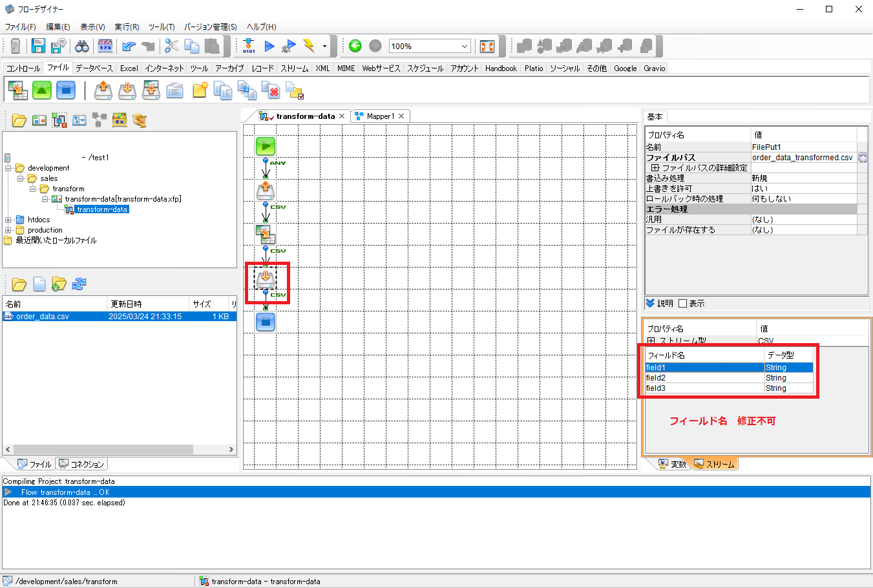
Task: Click the red-highlighted CSV file write node
Action: tap(266, 278)
